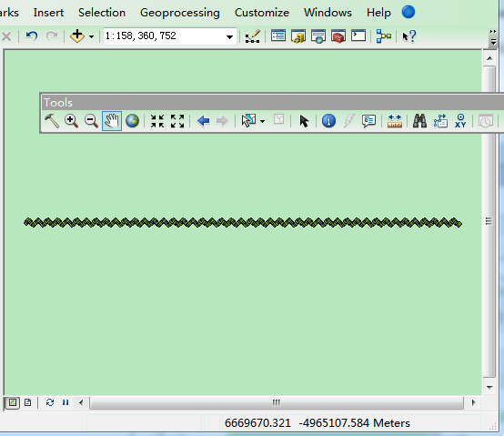Click the What's This help icon
The width and height of the screenshot is (504, 436).
pyautogui.click(x=408, y=36)
